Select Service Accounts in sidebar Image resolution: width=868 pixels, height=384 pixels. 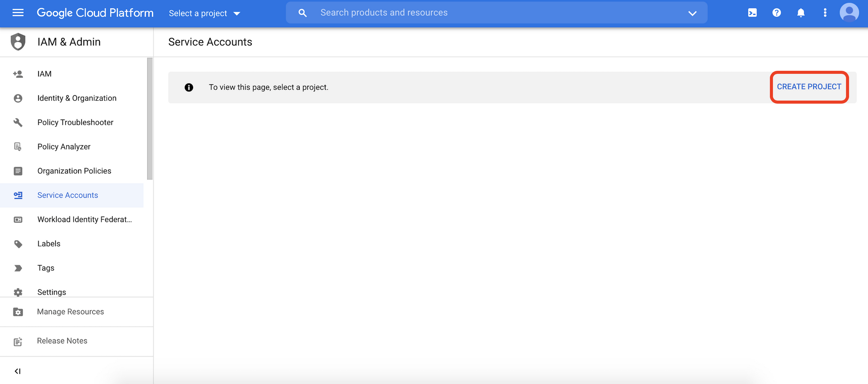tap(72, 195)
